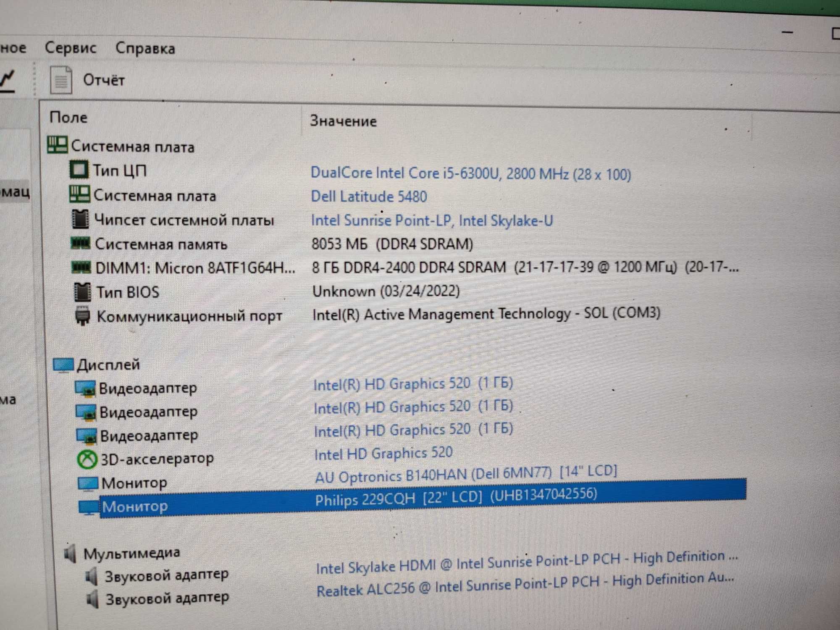Click the Коммуникационный порт connector icon

[83, 316]
